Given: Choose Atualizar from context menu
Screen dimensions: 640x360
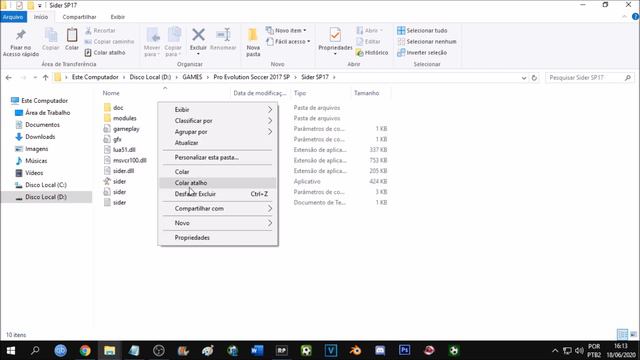Looking at the screenshot, I should tap(218, 143).
